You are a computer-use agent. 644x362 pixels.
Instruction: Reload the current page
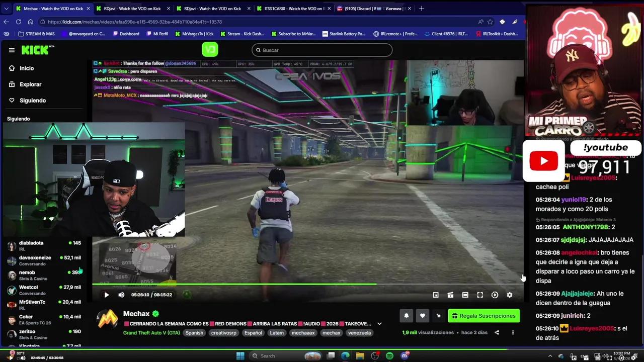pos(19,22)
